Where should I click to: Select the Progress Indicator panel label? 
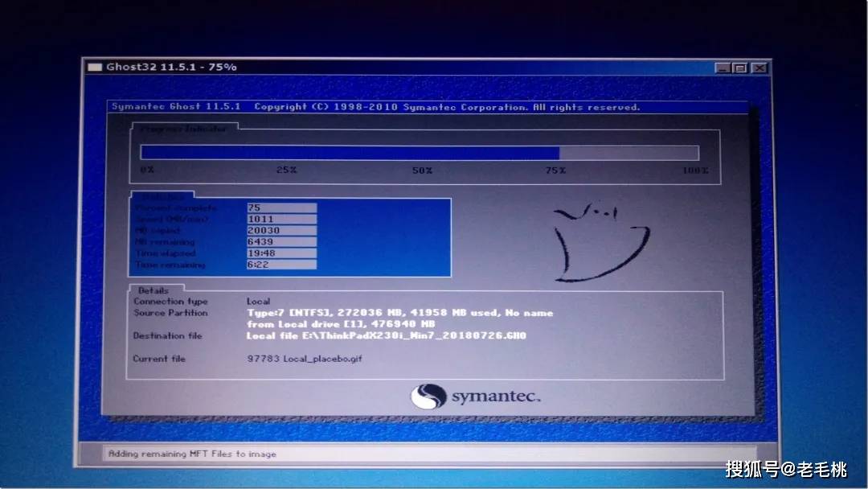pos(183,129)
